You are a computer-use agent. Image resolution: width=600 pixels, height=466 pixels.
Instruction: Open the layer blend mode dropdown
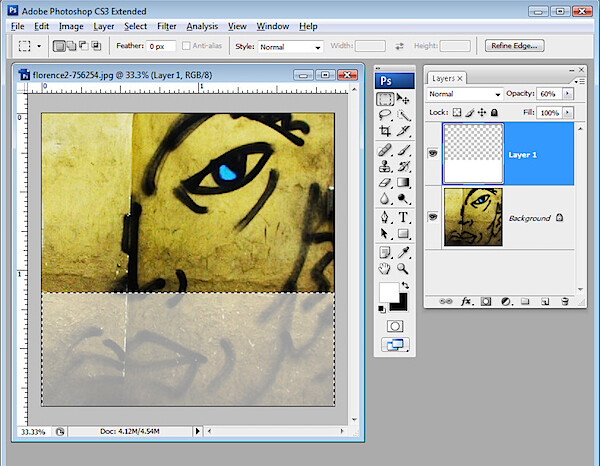pyautogui.click(x=464, y=94)
